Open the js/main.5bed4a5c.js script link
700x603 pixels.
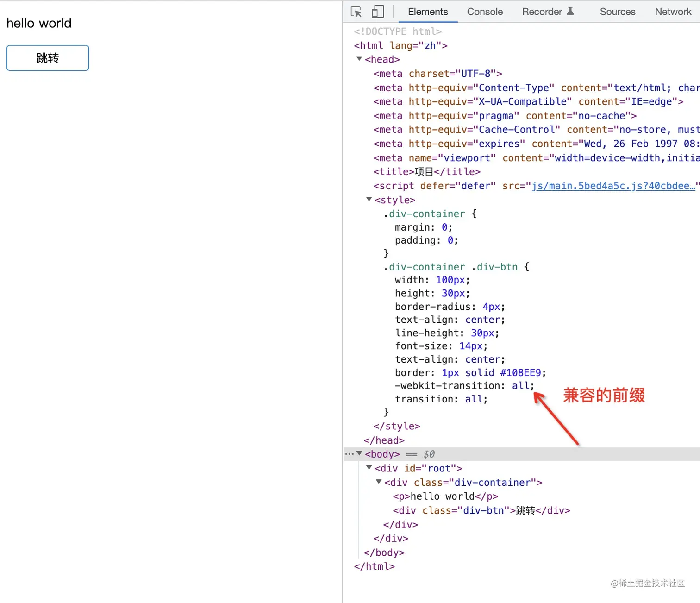point(613,186)
